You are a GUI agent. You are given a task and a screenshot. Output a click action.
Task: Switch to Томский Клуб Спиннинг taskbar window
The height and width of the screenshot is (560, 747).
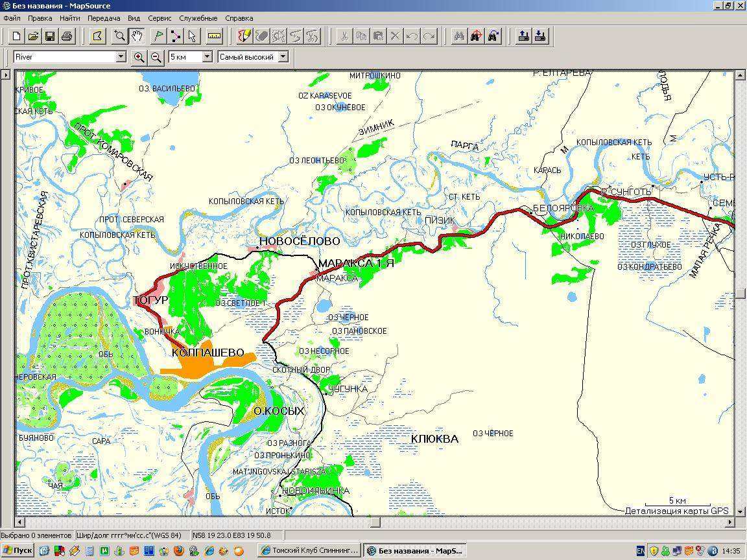click(309, 551)
